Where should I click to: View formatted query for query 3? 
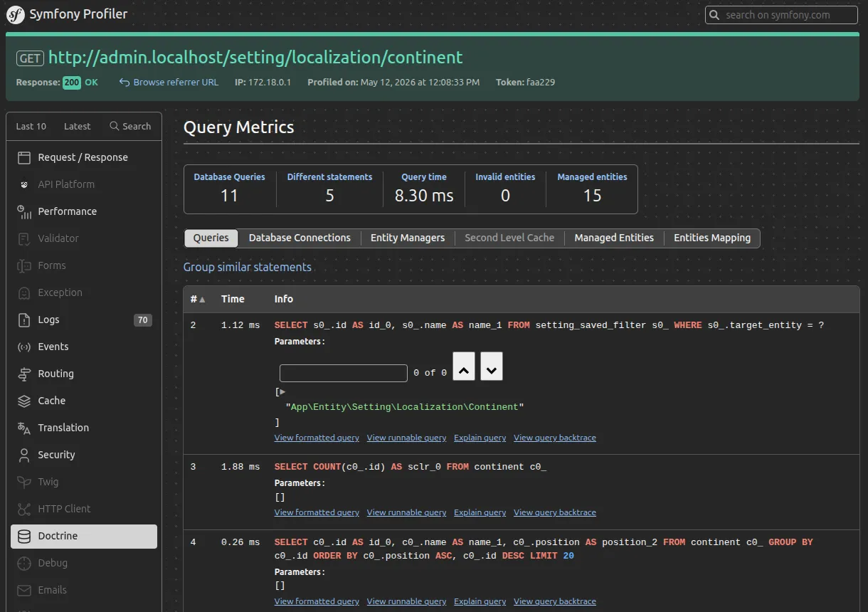(x=317, y=512)
